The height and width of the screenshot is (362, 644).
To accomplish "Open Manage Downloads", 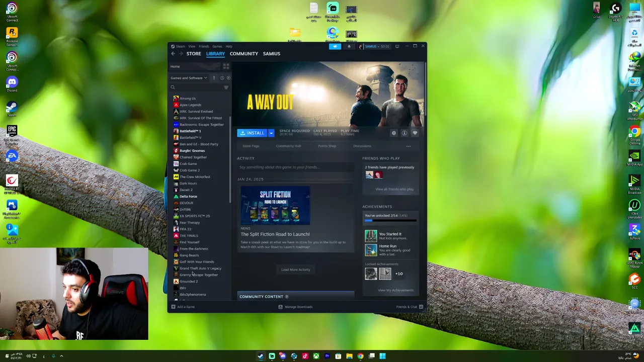I will 295,307.
